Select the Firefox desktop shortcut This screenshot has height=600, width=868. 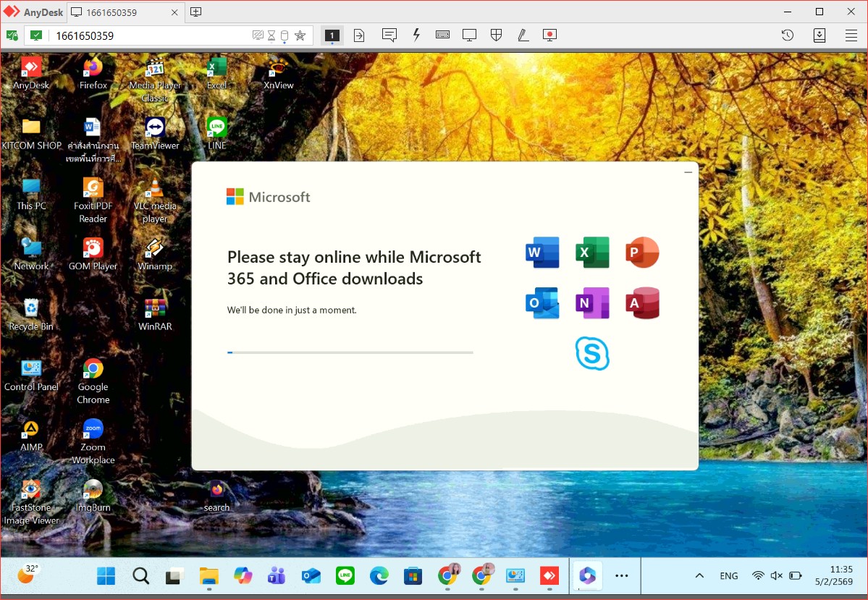tap(93, 74)
